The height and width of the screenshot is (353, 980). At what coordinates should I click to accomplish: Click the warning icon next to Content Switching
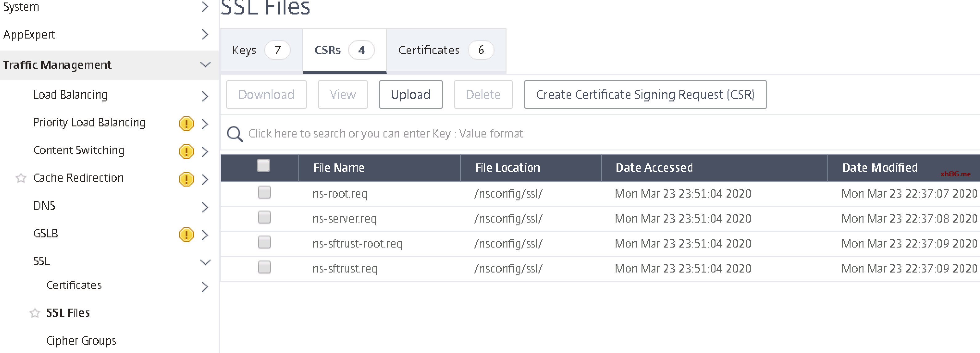[x=186, y=151]
